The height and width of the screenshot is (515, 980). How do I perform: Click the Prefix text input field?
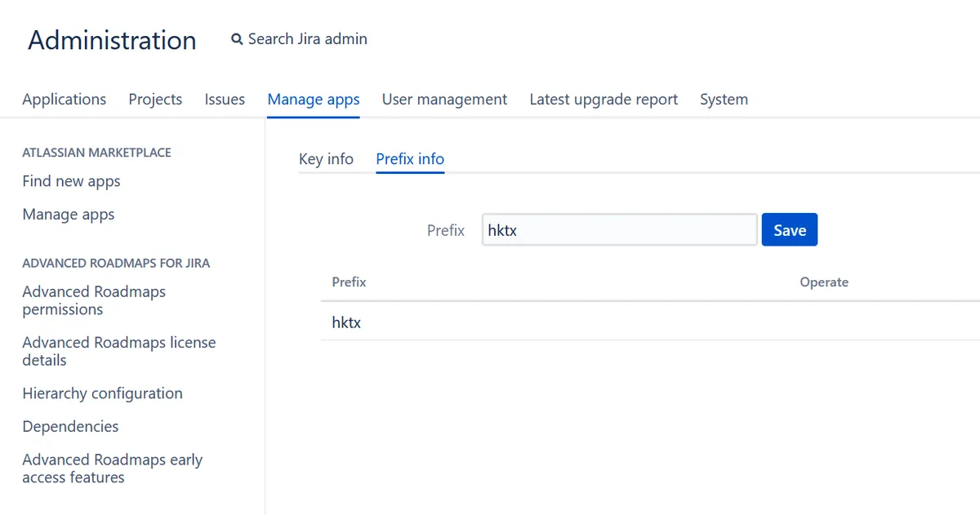coord(620,230)
